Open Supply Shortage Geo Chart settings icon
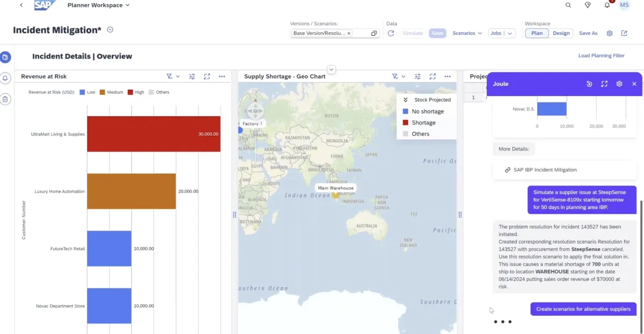The image size is (644, 334). tap(418, 77)
